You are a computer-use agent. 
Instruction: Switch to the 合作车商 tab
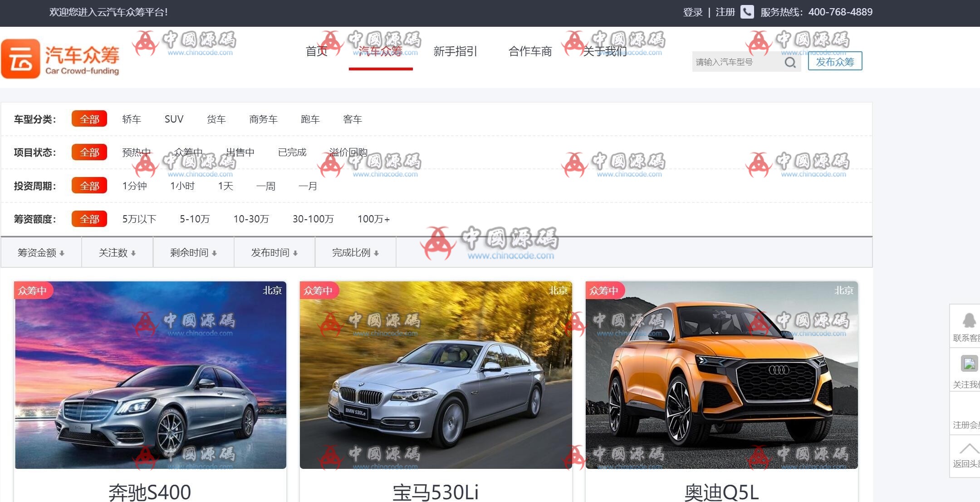point(529,52)
